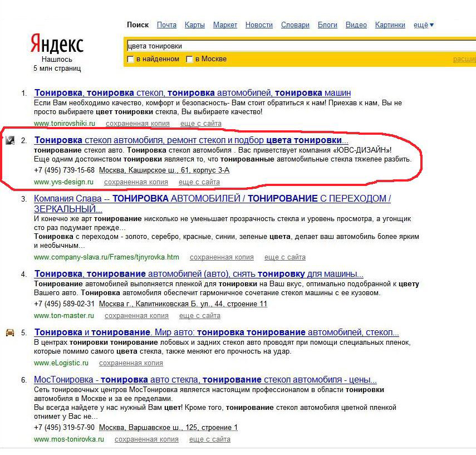Screen dimensions: 476x455
Task: Visit www.eLogistic.ru URL
Action: (x=61, y=363)
